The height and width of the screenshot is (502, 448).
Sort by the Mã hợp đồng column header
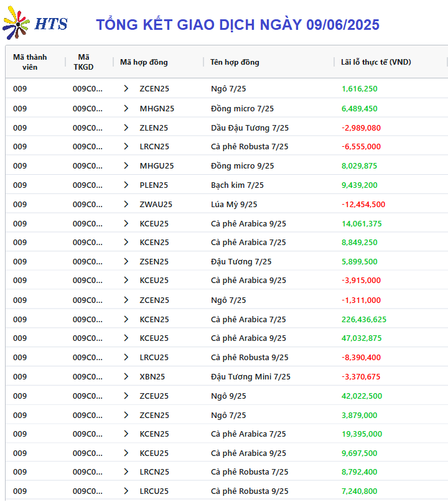coord(144,62)
